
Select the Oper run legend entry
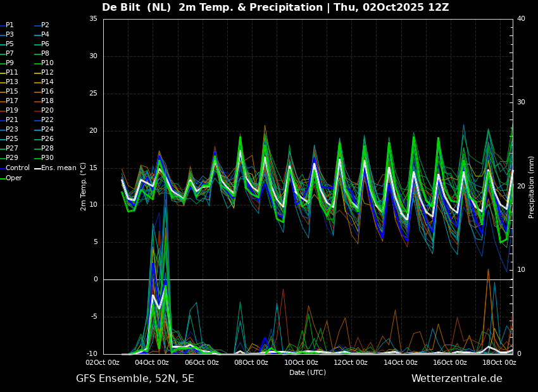(14, 178)
